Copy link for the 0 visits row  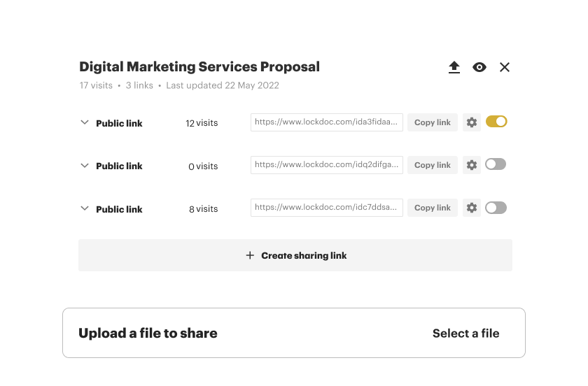click(x=433, y=165)
